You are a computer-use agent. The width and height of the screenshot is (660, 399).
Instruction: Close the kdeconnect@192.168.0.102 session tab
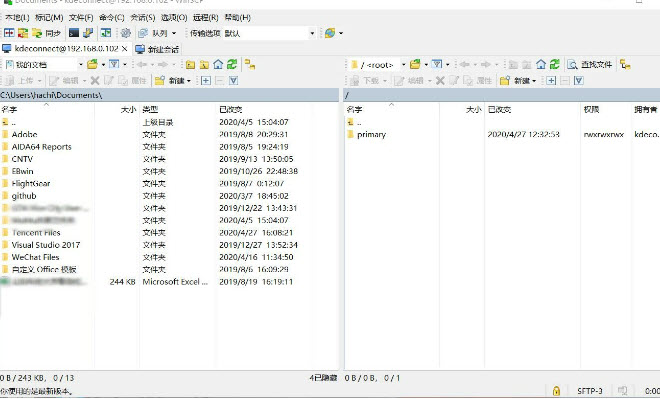[x=125, y=49]
